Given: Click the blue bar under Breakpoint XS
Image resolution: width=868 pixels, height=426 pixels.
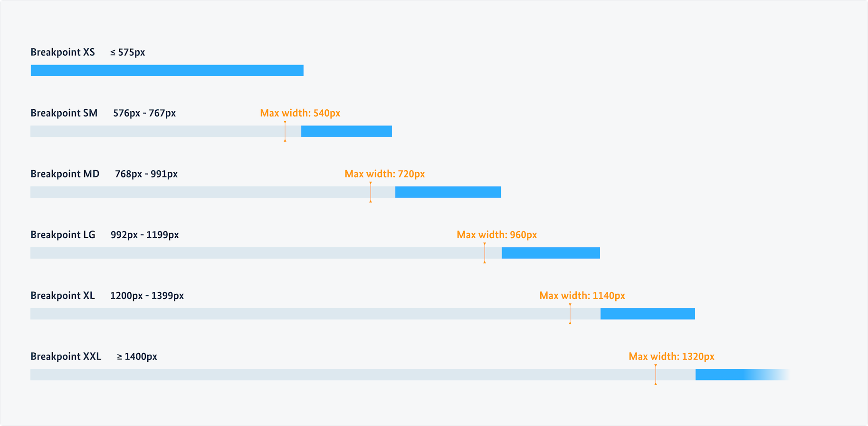Looking at the screenshot, I should point(167,70).
